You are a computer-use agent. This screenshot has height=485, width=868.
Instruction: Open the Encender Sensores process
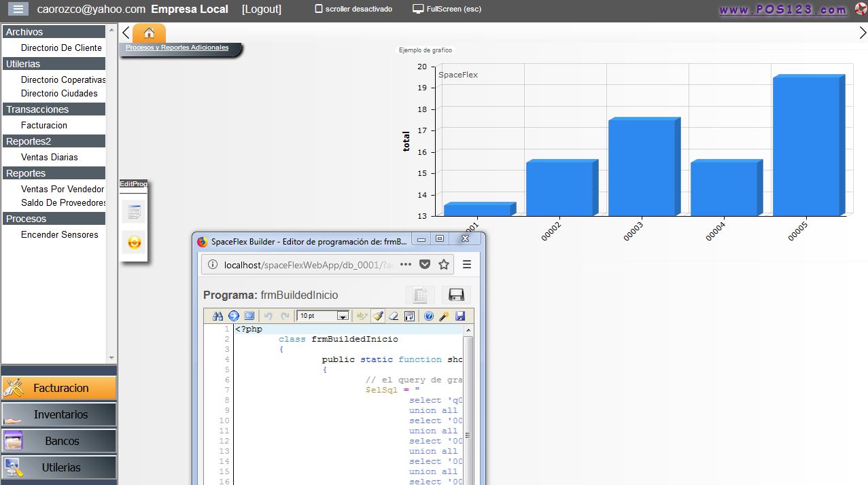click(60, 235)
